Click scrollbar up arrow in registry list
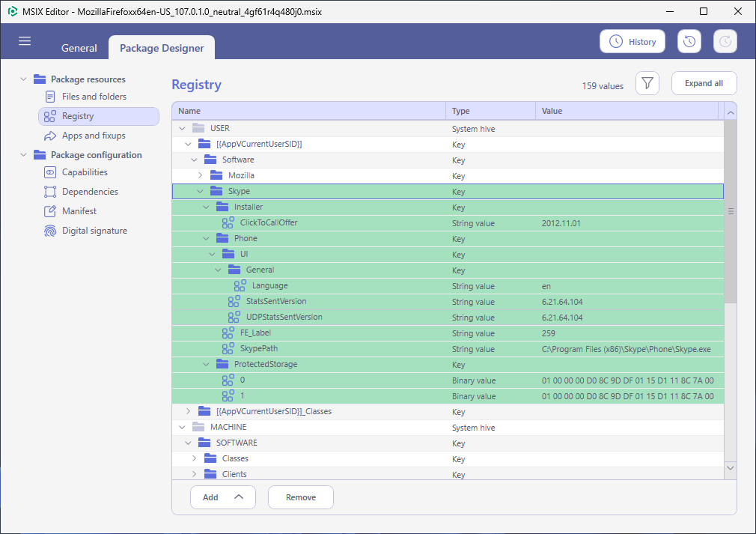Screen dimensions: 756x534 (x=731, y=113)
